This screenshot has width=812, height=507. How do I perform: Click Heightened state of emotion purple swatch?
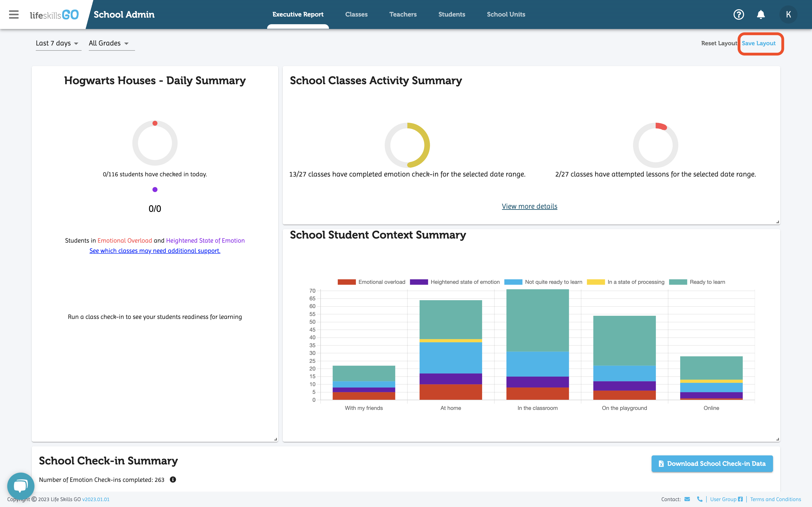coord(419,282)
